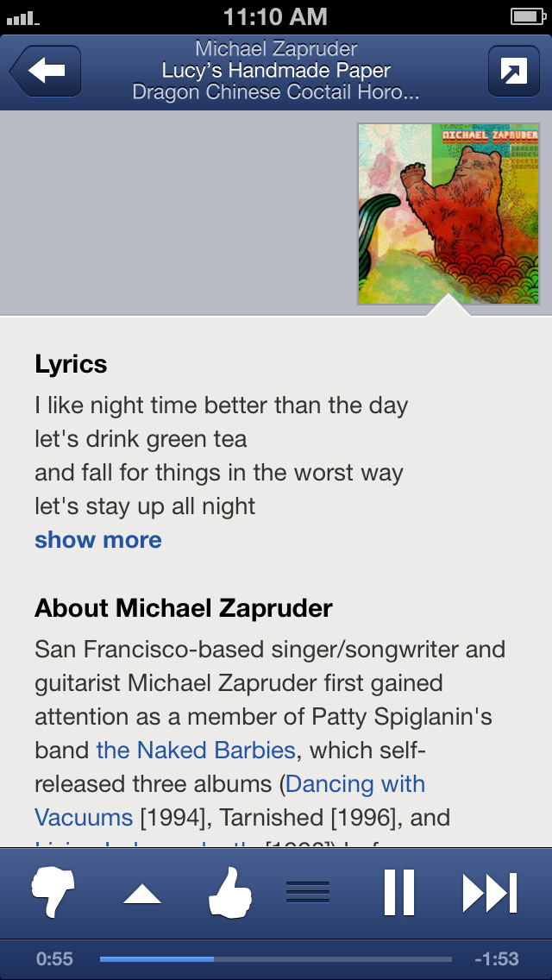This screenshot has height=980, width=552.
Task: Tap the song title Lucy's Handmade Paper
Action: (x=276, y=71)
